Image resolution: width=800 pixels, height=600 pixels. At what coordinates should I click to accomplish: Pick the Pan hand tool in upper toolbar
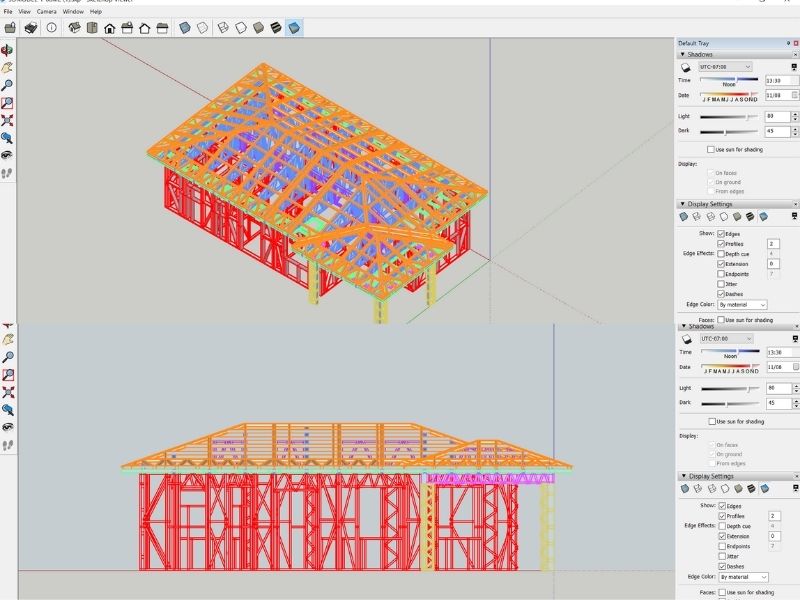[x=7, y=67]
